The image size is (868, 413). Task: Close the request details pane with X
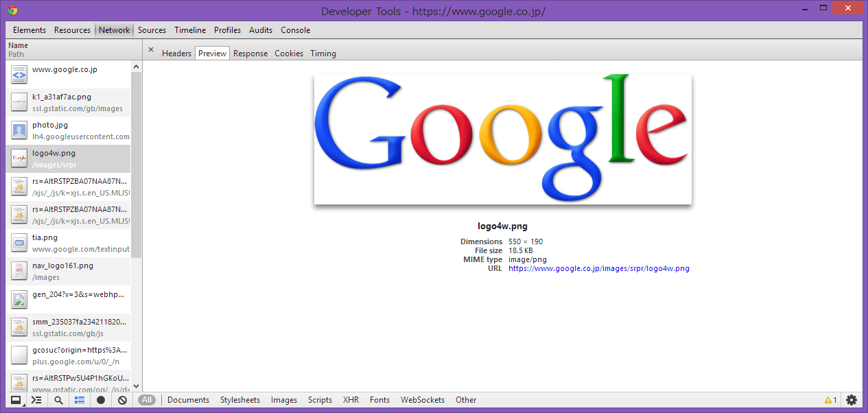151,49
